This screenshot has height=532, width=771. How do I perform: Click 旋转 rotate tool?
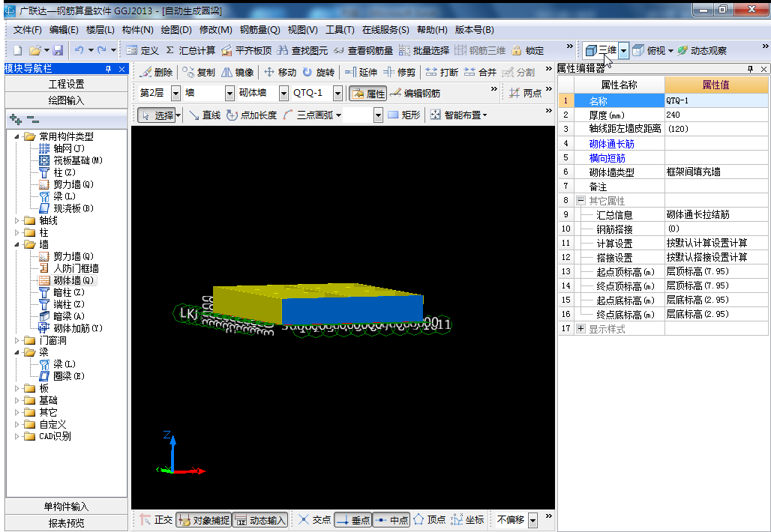(318, 72)
